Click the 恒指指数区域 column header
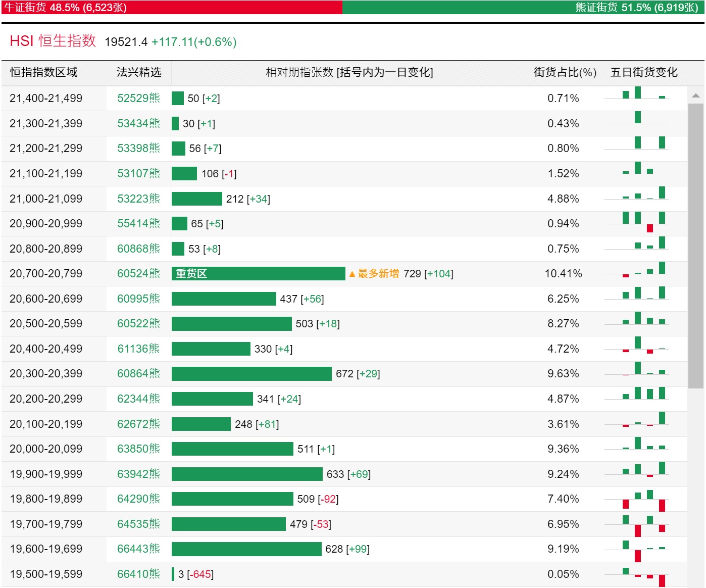This screenshot has height=588, width=706. [44, 73]
